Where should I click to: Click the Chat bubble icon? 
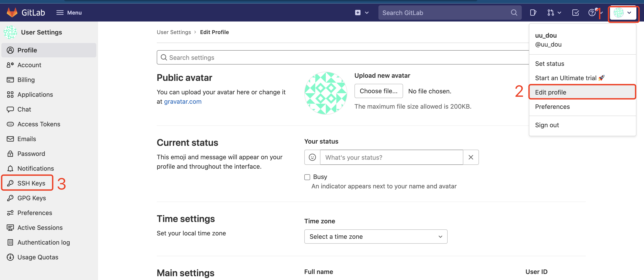tap(10, 109)
